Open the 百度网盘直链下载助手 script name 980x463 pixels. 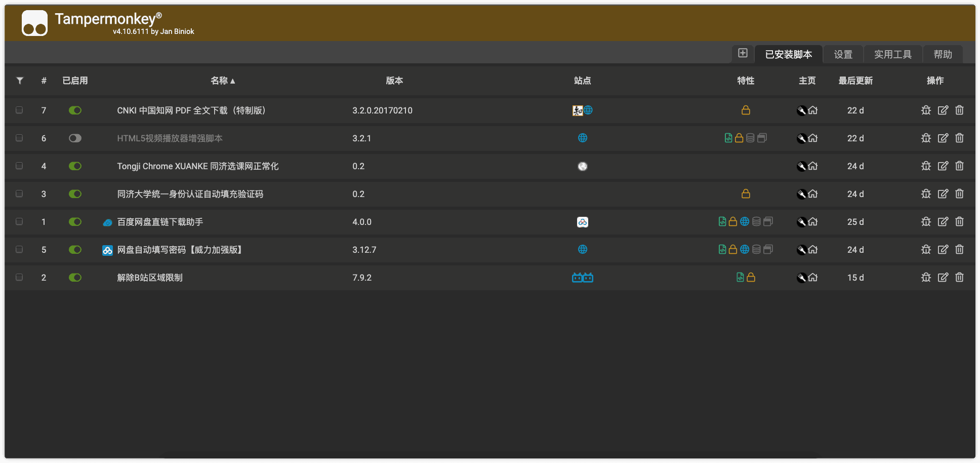click(160, 222)
